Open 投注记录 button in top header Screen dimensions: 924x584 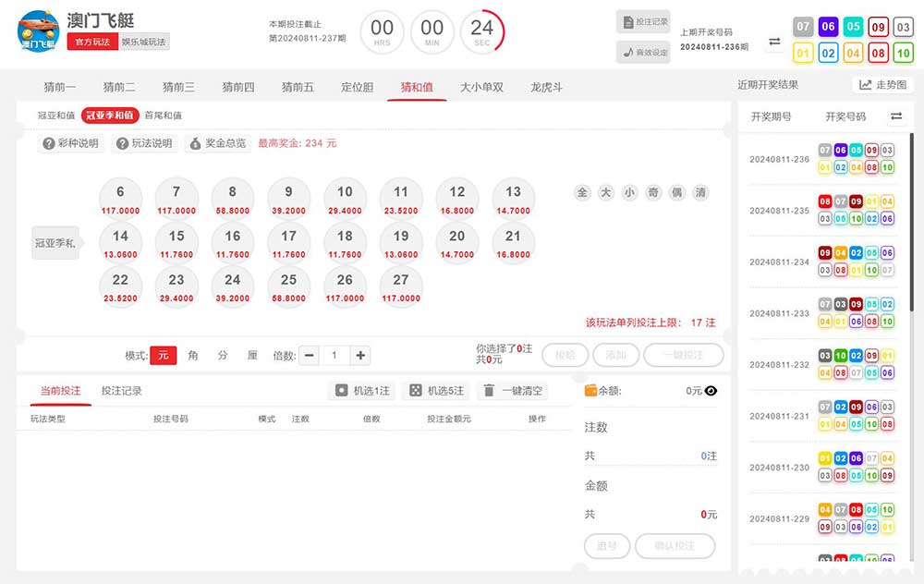click(643, 22)
